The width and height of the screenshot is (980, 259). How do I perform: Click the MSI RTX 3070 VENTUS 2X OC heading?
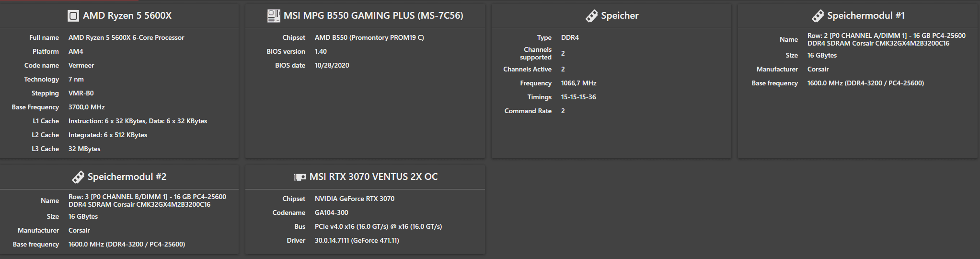[373, 177]
